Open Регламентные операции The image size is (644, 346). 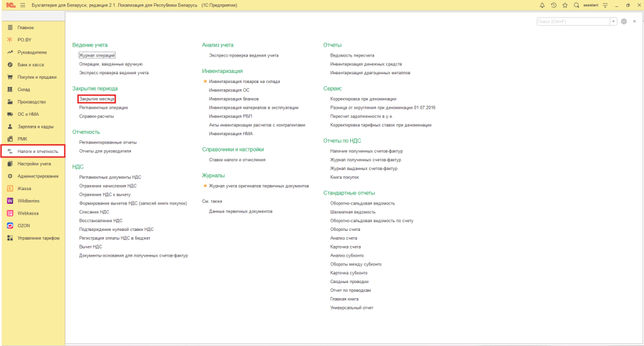[x=104, y=107]
